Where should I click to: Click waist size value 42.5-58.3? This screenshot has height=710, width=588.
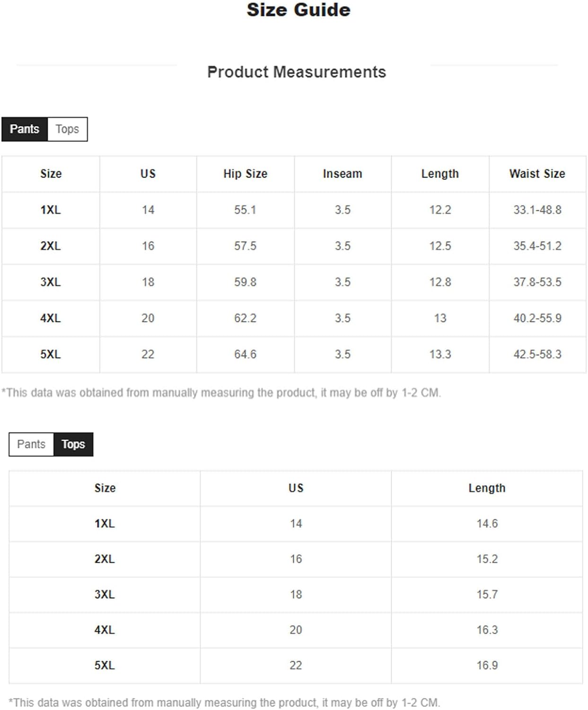click(x=537, y=354)
